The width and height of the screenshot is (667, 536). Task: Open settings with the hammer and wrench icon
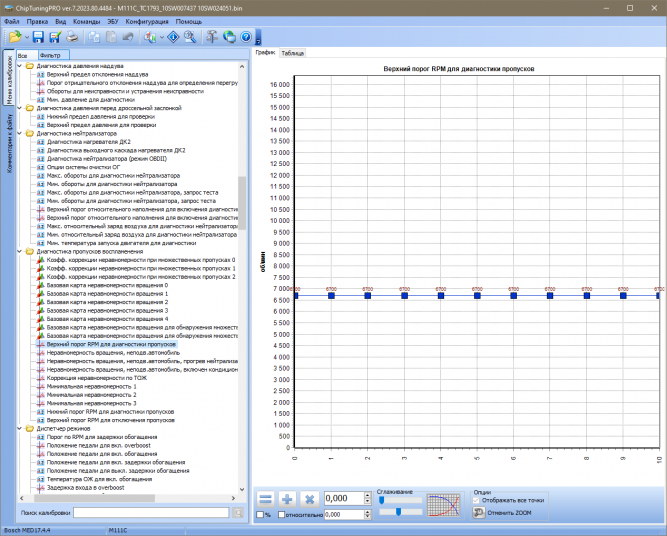(x=211, y=37)
